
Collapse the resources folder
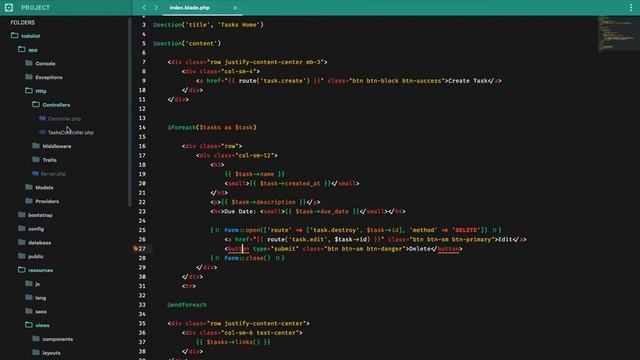click(36, 270)
